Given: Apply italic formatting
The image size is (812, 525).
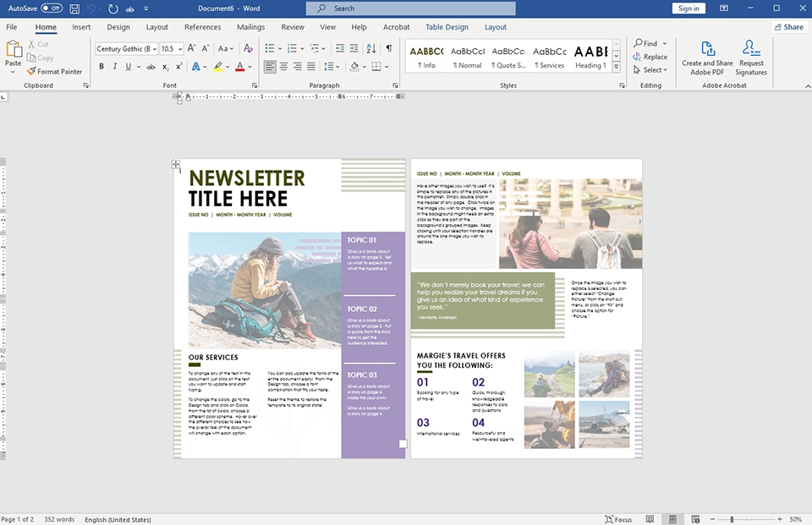Looking at the screenshot, I should (x=115, y=67).
